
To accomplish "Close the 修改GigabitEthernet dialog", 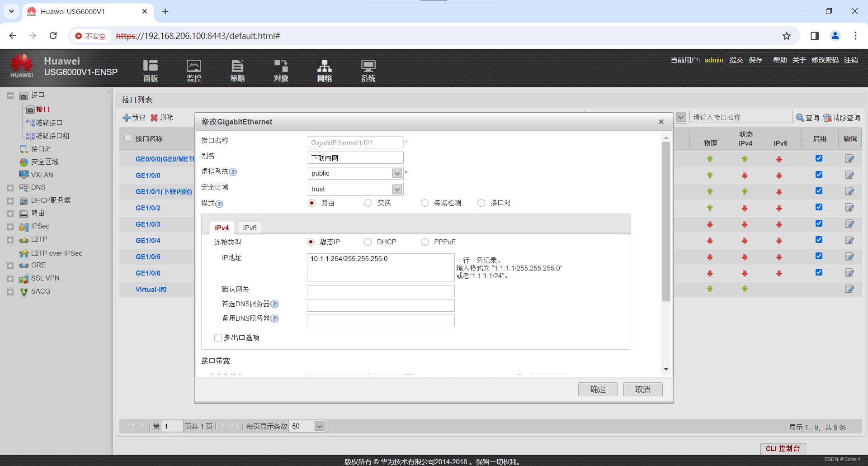I will point(661,122).
